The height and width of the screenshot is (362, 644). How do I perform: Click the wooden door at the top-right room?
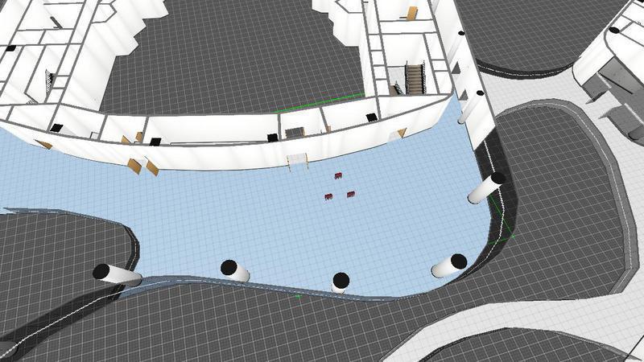(412, 14)
